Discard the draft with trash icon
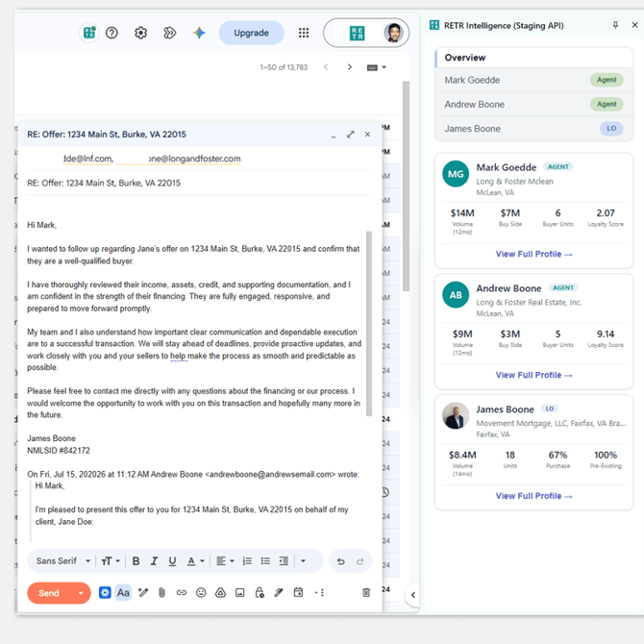This screenshot has width=644, height=644. tap(366, 593)
